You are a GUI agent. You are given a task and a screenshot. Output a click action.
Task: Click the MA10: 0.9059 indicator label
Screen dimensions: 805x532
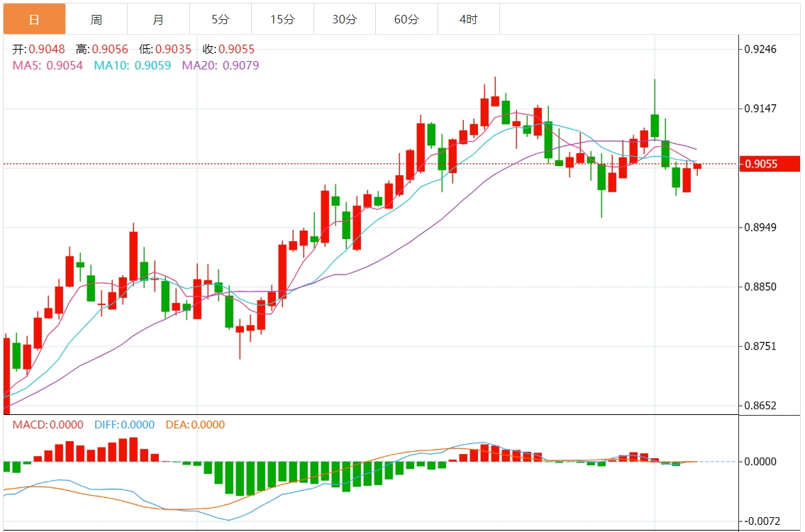coord(133,65)
